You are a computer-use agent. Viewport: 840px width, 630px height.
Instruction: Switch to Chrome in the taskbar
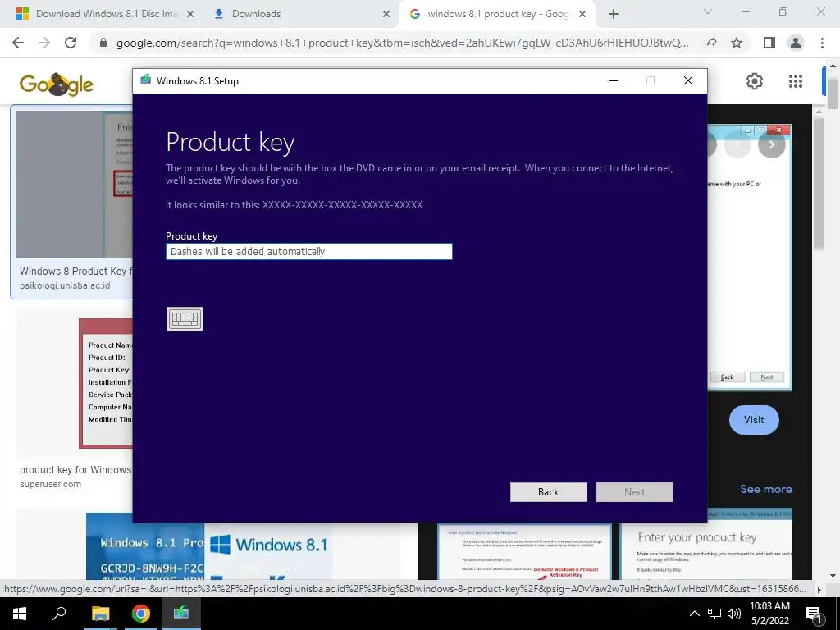141,614
